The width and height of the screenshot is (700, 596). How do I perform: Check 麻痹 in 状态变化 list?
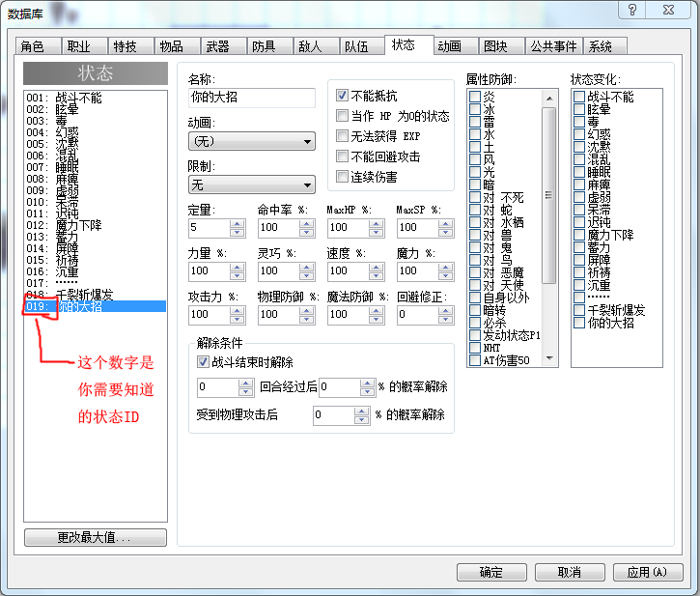(x=579, y=184)
